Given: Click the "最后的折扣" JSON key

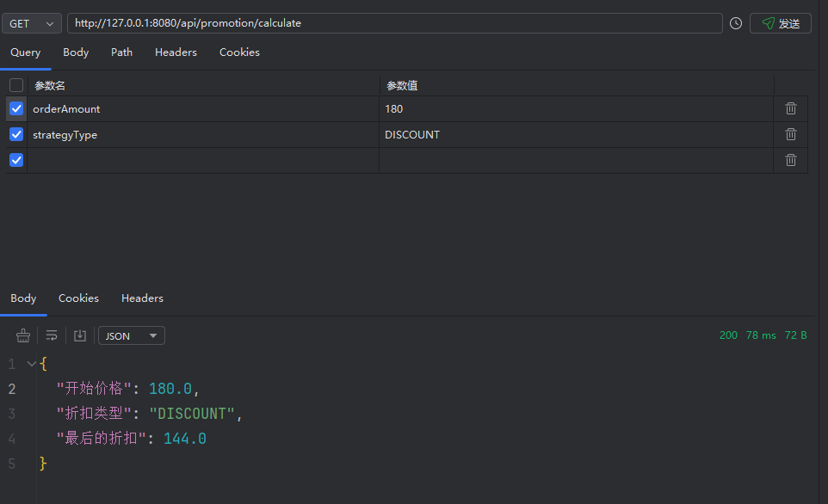Looking at the screenshot, I should (x=101, y=438).
